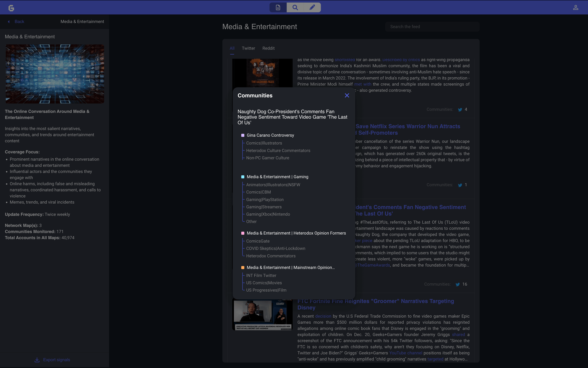Click the popup title about Naughty Dog
Image resolution: width=588 pixels, height=368 pixels.
tap(292, 117)
